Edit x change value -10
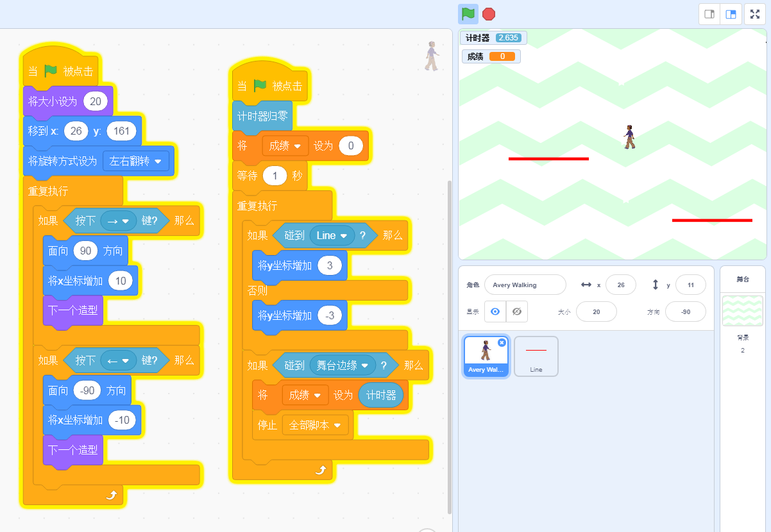Image resolution: width=771 pixels, height=532 pixels. click(x=123, y=420)
